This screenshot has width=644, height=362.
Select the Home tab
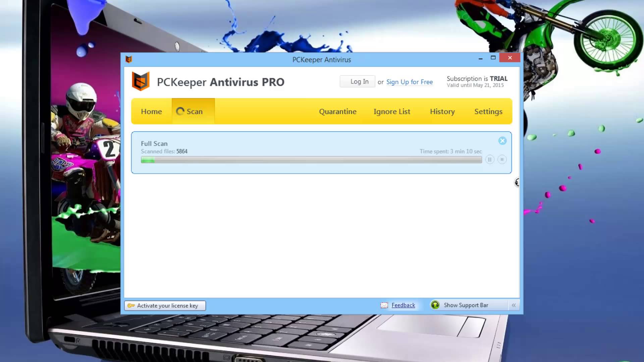[x=151, y=111]
